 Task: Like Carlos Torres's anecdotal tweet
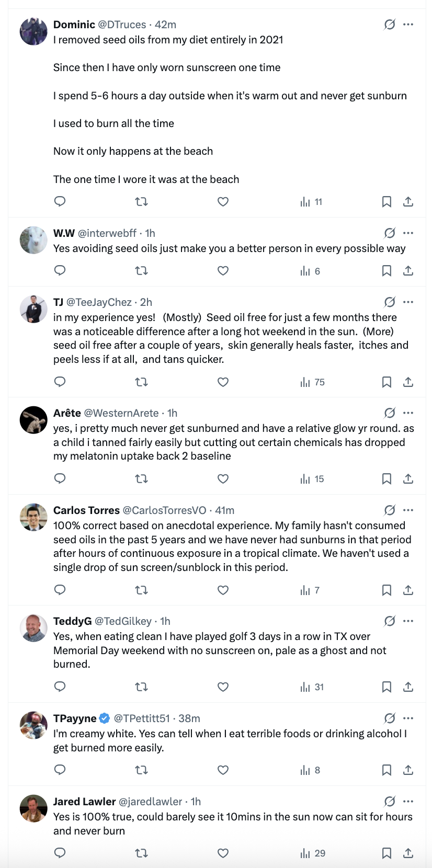(223, 590)
